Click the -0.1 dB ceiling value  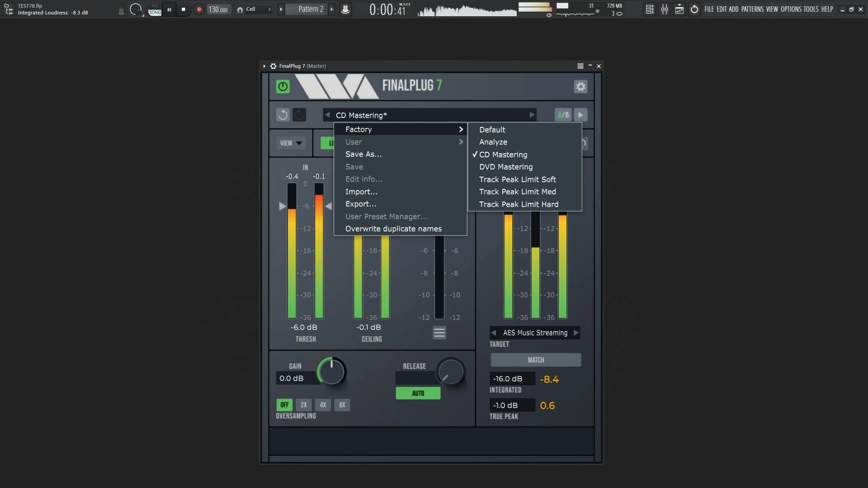pyautogui.click(x=368, y=327)
